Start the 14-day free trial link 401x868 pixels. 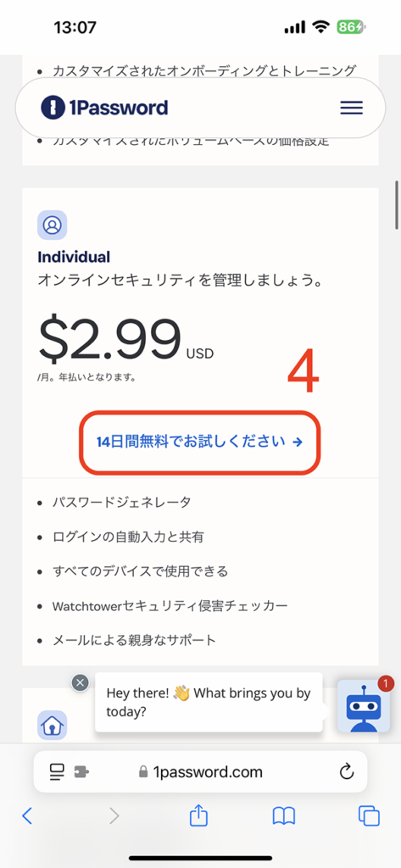(199, 442)
